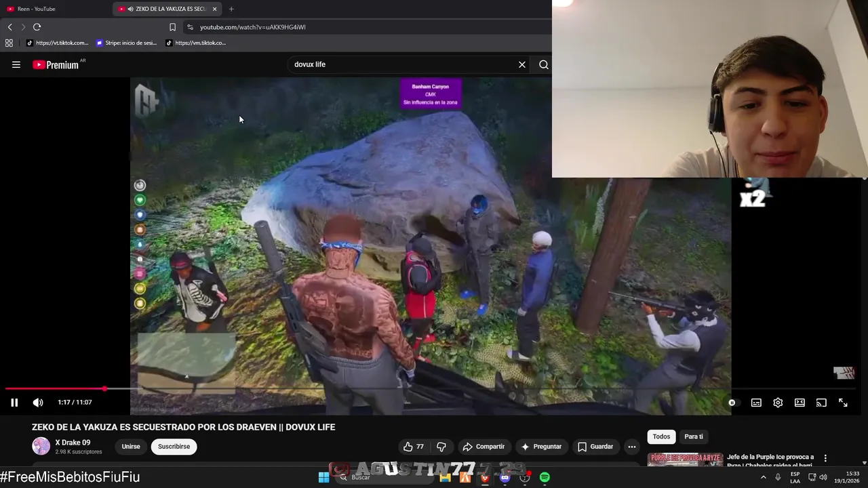The image size is (868, 488).
Task: Like the video with the thumbs up
Action: (x=414, y=447)
